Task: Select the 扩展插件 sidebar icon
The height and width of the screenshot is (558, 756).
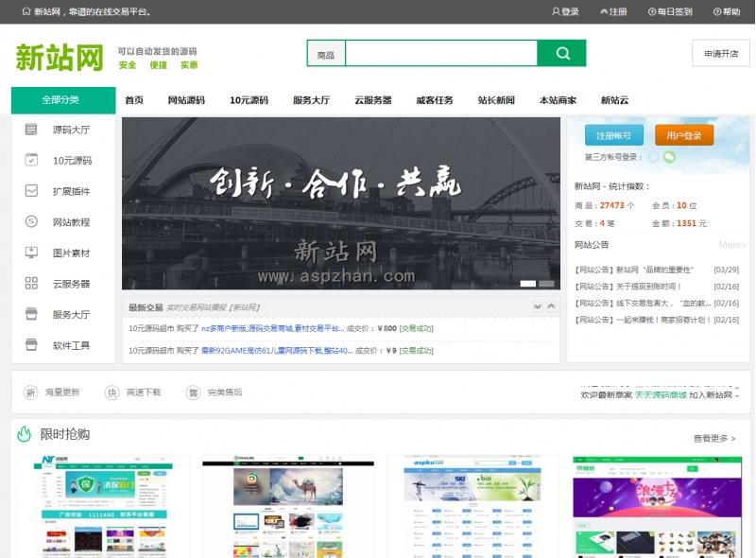Action: [31, 191]
